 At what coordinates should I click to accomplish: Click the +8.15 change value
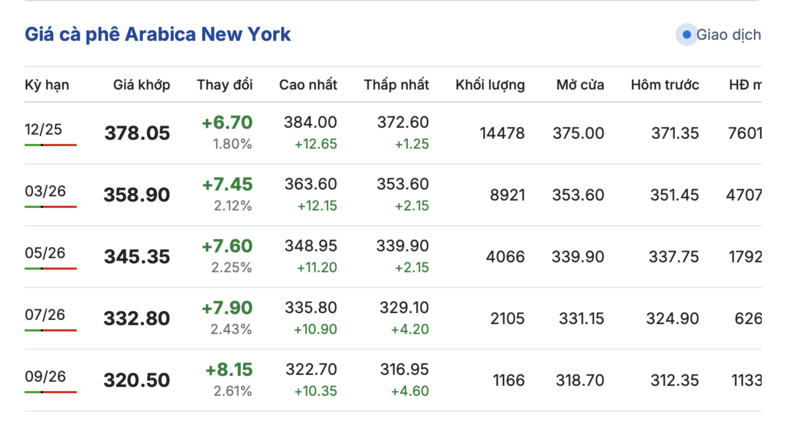coord(228,370)
